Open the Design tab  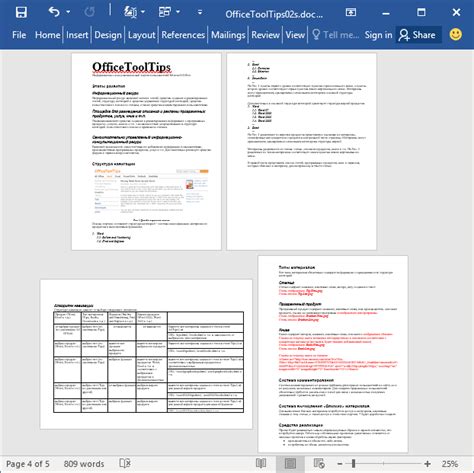[x=108, y=35]
